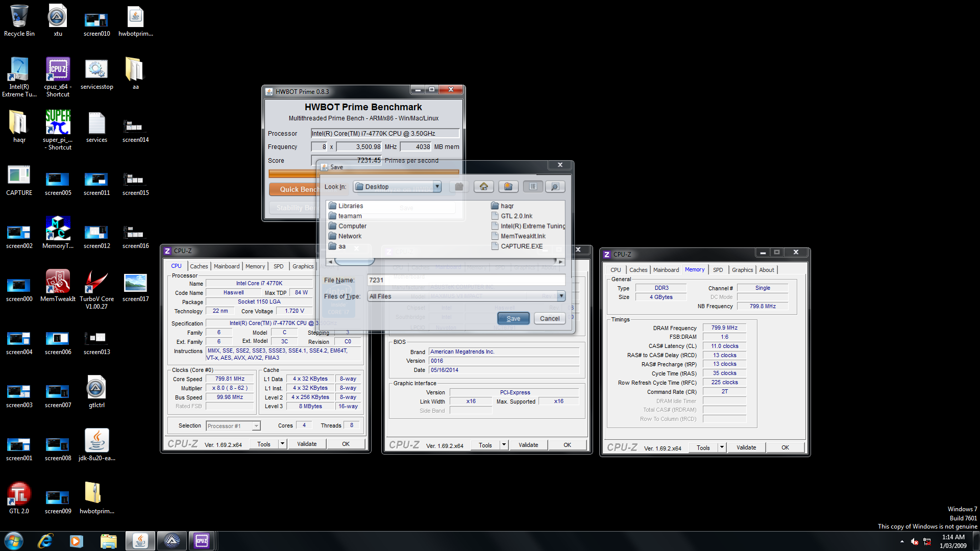Image resolution: width=980 pixels, height=551 pixels.
Task: Select the super_pi Shortcut desktop icon
Action: point(58,130)
